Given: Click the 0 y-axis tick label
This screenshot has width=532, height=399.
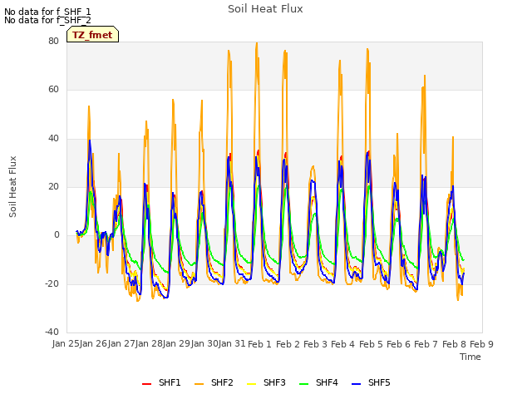Looking at the screenshot, I should pyautogui.click(x=57, y=234).
